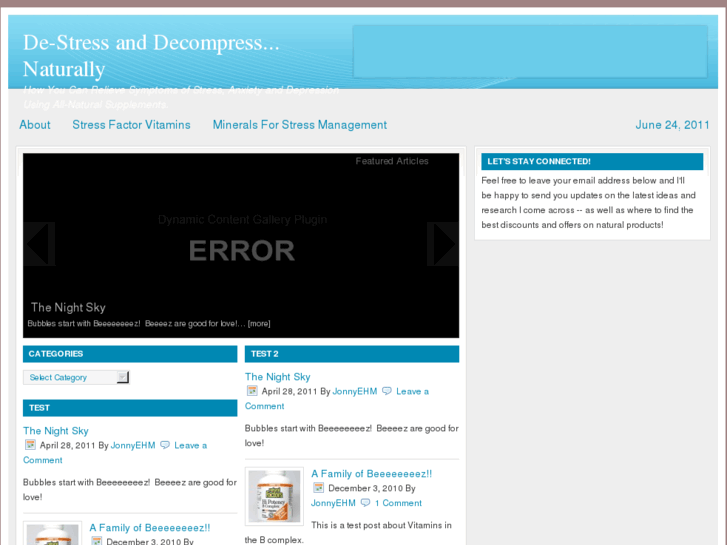Click Leave a Comment under TEST section
The image size is (727, 545).
(191, 445)
